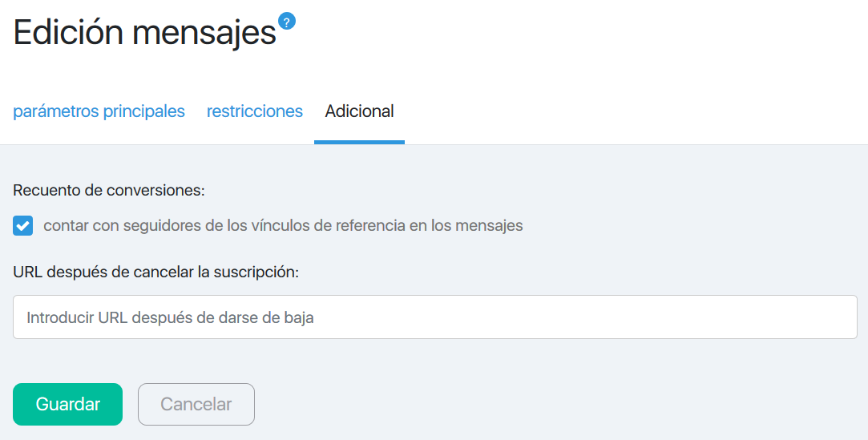868x440 pixels.
Task: View message restrictions via restricciones link
Action: pos(255,111)
